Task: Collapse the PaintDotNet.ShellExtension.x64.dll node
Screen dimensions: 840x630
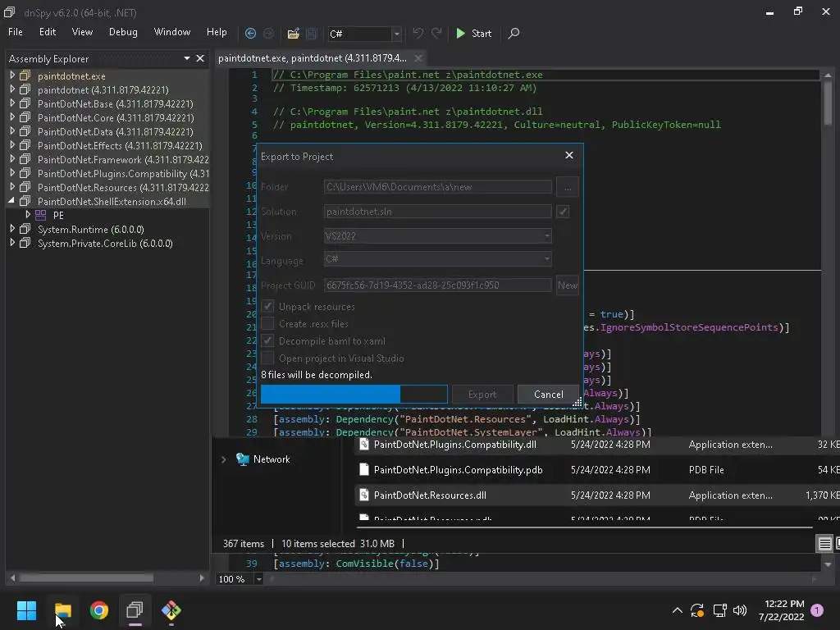Action: [x=11, y=201]
